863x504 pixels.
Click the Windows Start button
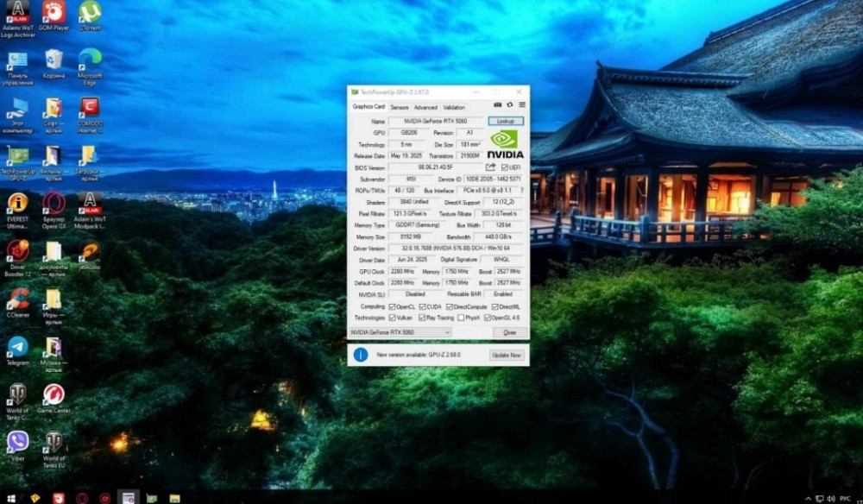(10, 498)
